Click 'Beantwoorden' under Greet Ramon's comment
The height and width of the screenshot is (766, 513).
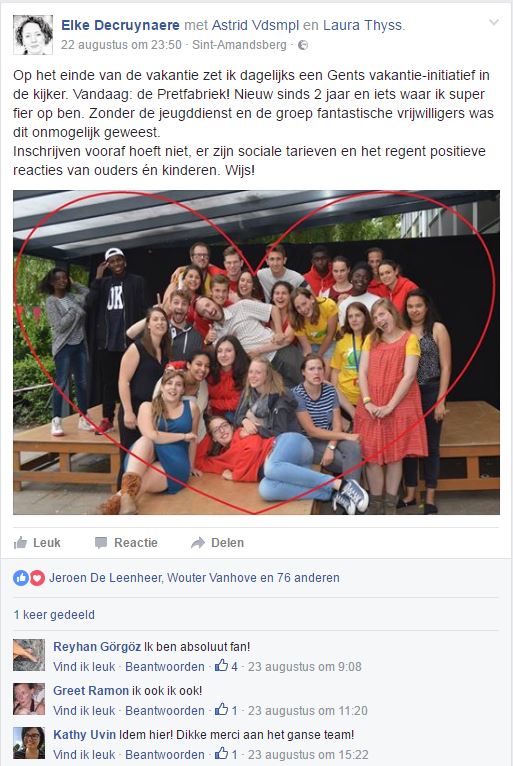coord(165,710)
